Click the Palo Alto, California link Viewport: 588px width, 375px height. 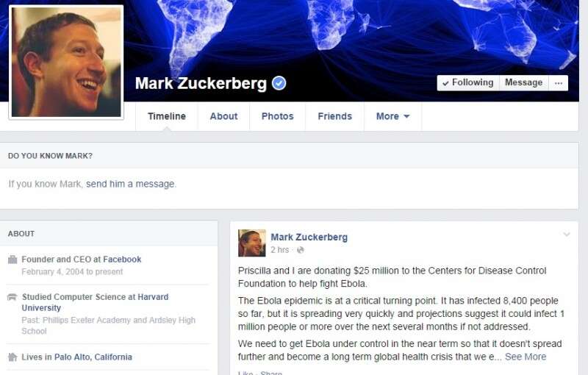[x=93, y=357]
